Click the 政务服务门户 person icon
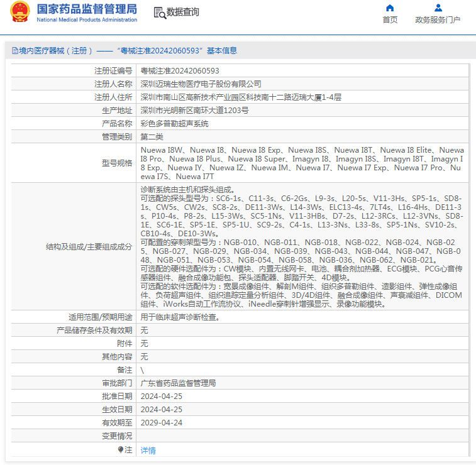 point(438,8)
